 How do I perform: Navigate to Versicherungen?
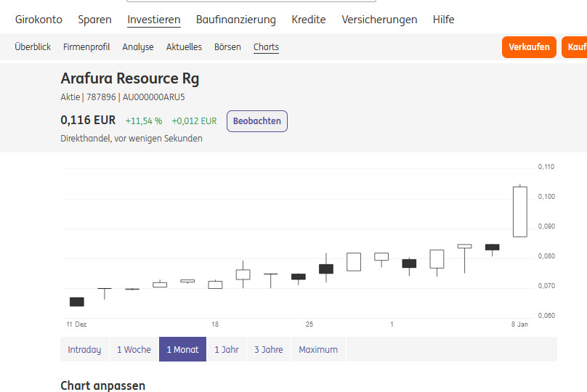pos(379,20)
